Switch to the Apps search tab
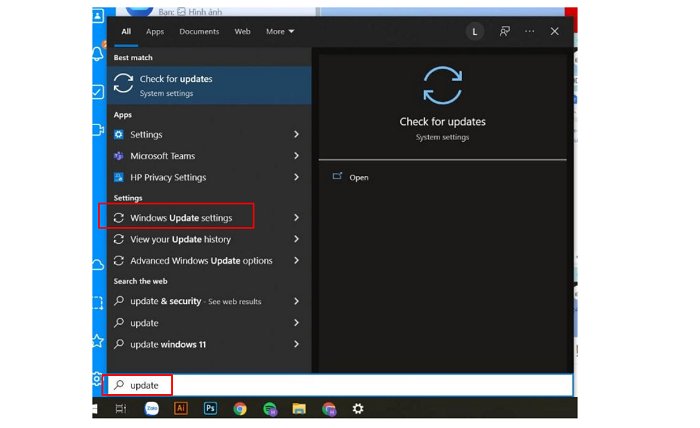The image size is (700, 428). pyautogui.click(x=155, y=31)
